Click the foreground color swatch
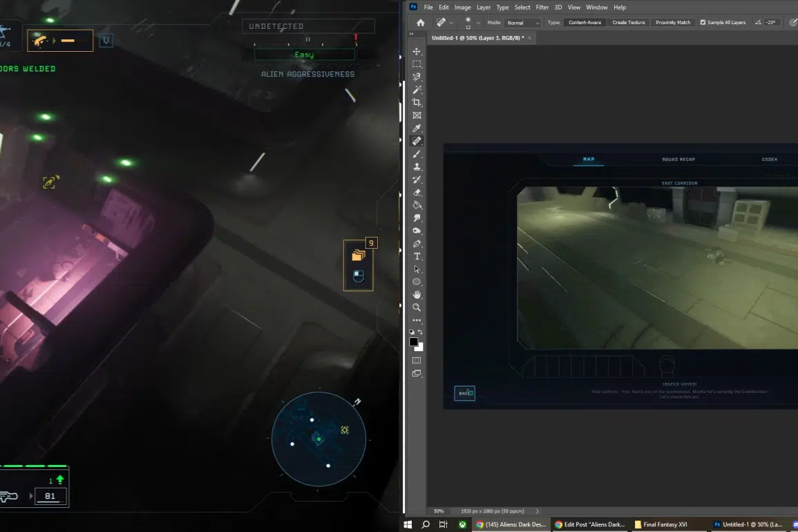Image resolution: width=798 pixels, height=532 pixels. pyautogui.click(x=414, y=342)
